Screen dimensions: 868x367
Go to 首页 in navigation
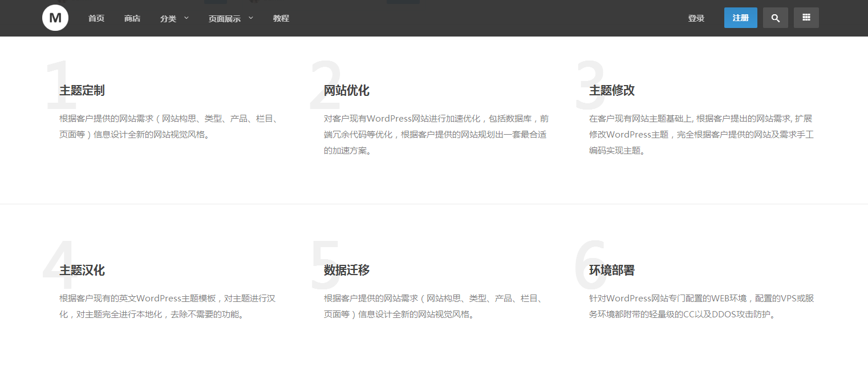[96, 18]
